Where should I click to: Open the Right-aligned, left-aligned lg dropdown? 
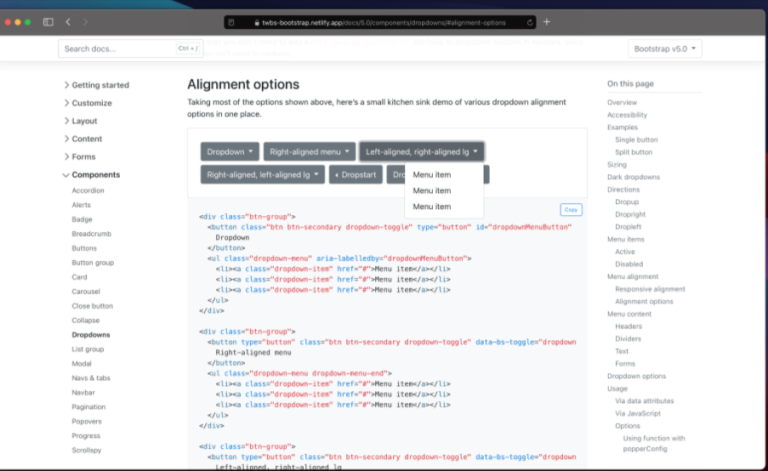(263, 175)
